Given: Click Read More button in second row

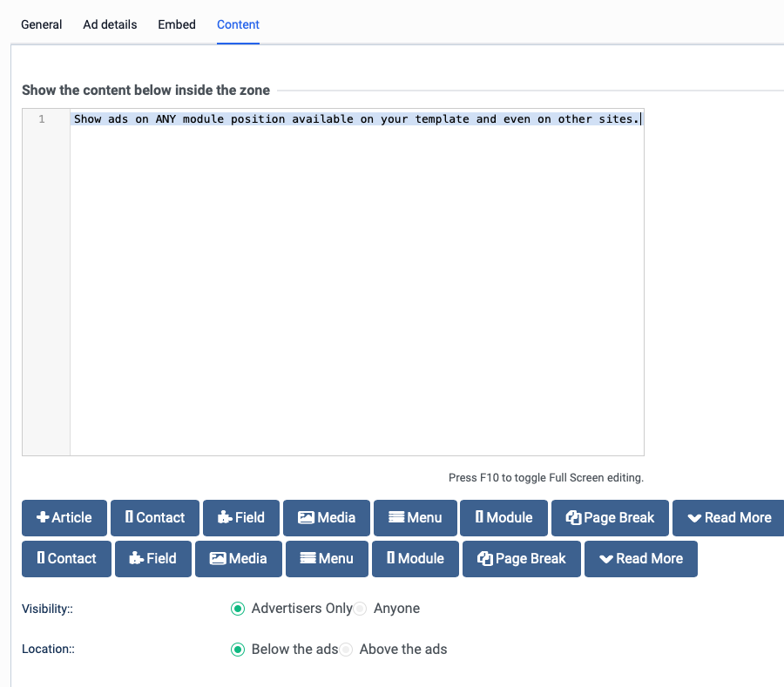Looking at the screenshot, I should pos(641,559).
